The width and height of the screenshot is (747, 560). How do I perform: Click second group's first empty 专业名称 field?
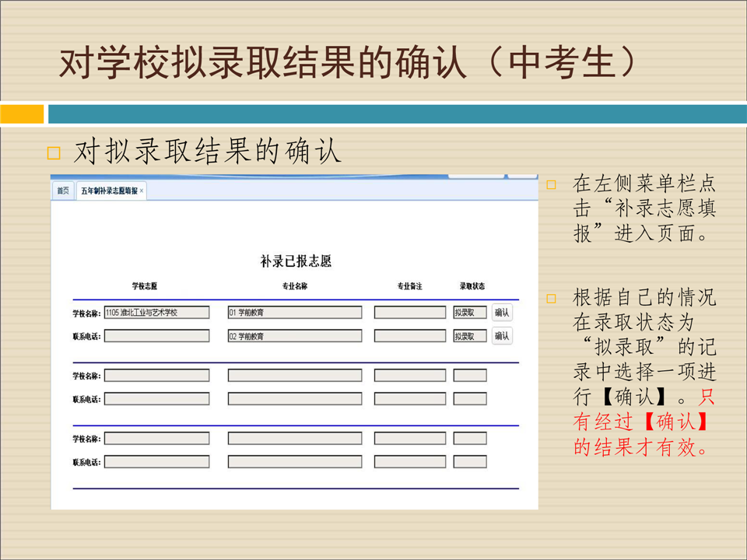coord(294,376)
